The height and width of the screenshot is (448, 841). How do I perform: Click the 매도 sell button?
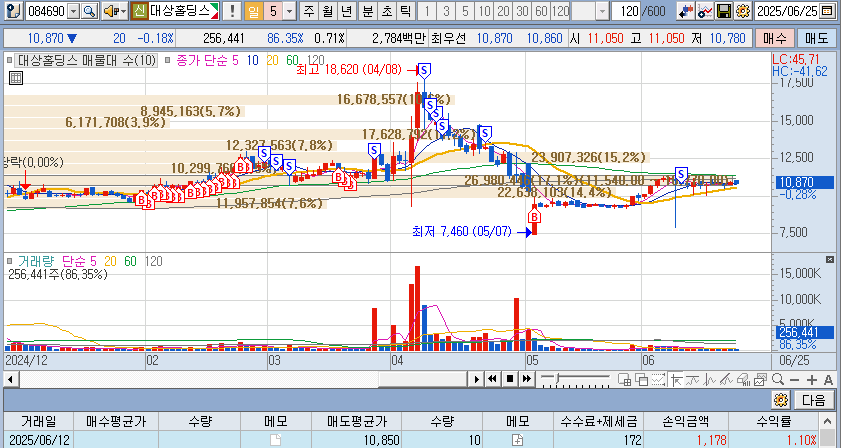coord(816,38)
